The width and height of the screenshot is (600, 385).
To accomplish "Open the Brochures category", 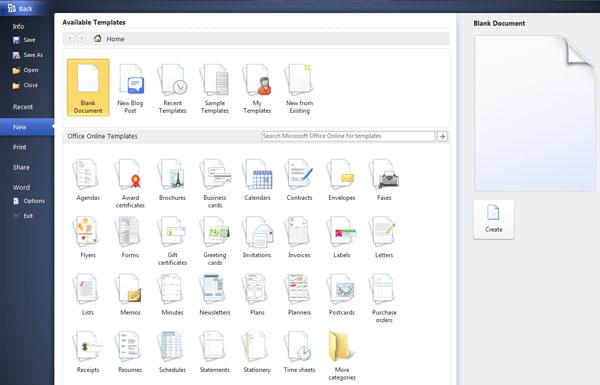I will pyautogui.click(x=173, y=180).
